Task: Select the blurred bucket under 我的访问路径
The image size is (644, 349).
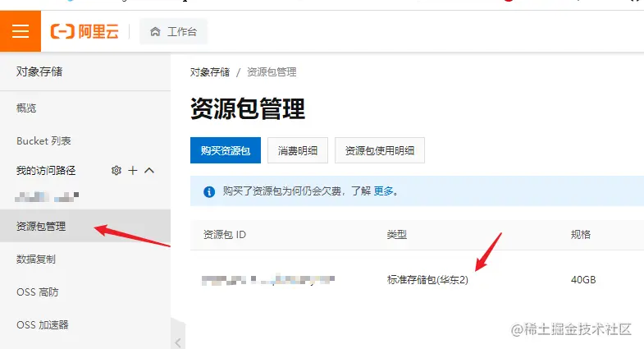Action: tap(47, 197)
